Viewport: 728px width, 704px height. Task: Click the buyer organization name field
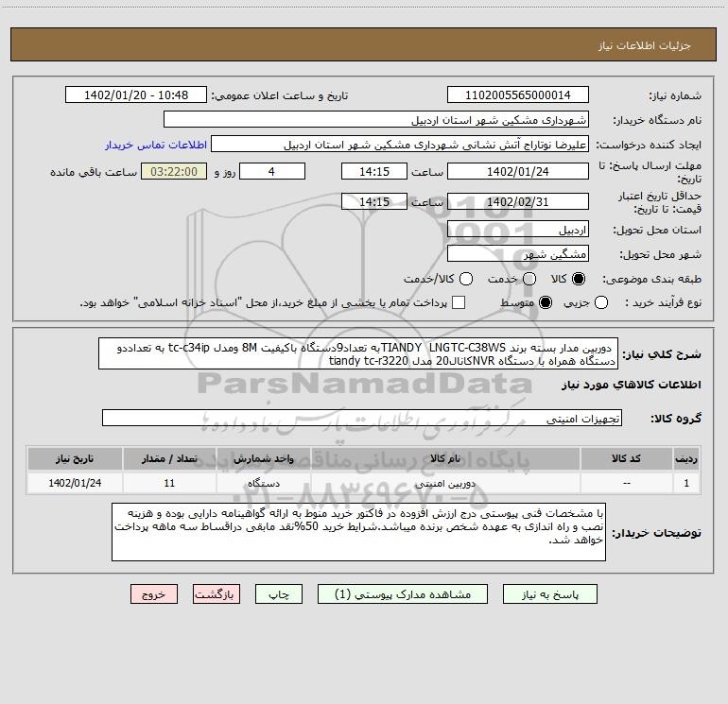[x=376, y=119]
